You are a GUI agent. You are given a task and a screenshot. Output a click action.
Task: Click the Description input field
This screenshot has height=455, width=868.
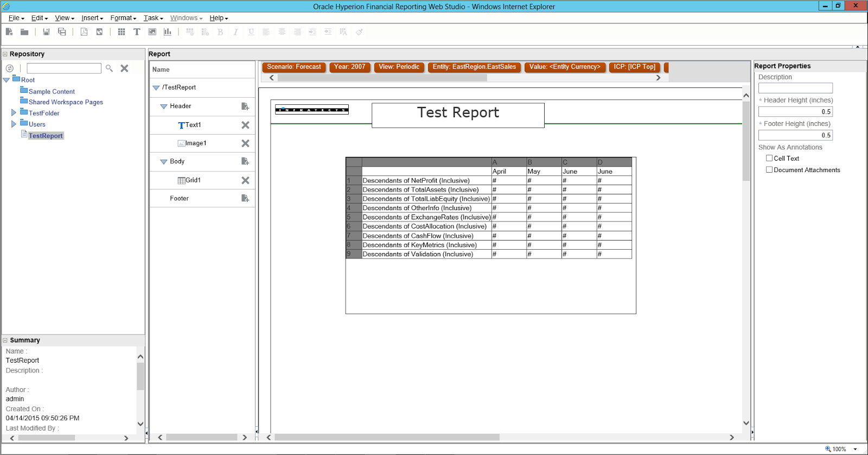pyautogui.click(x=795, y=88)
